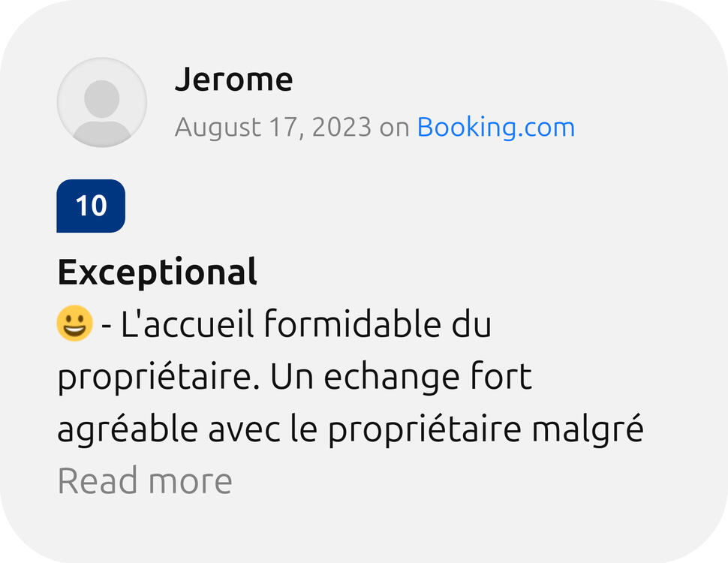This screenshot has height=563, width=728.
Task: Open the Booking.com source link
Action: (495, 128)
